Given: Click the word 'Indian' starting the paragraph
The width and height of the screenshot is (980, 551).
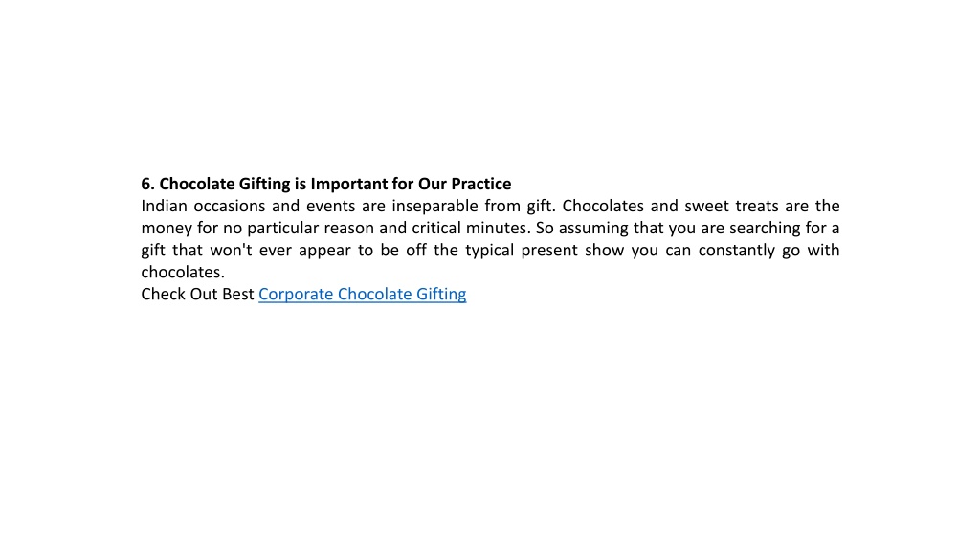Looking at the screenshot, I should pyautogui.click(x=164, y=206).
